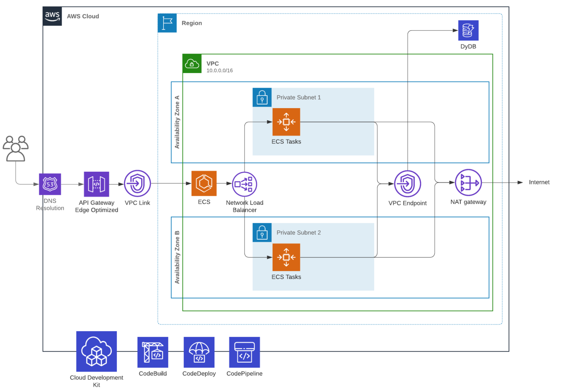This screenshot has height=392, width=563.
Task: Select the Availability Zone B label
Action: click(x=177, y=257)
